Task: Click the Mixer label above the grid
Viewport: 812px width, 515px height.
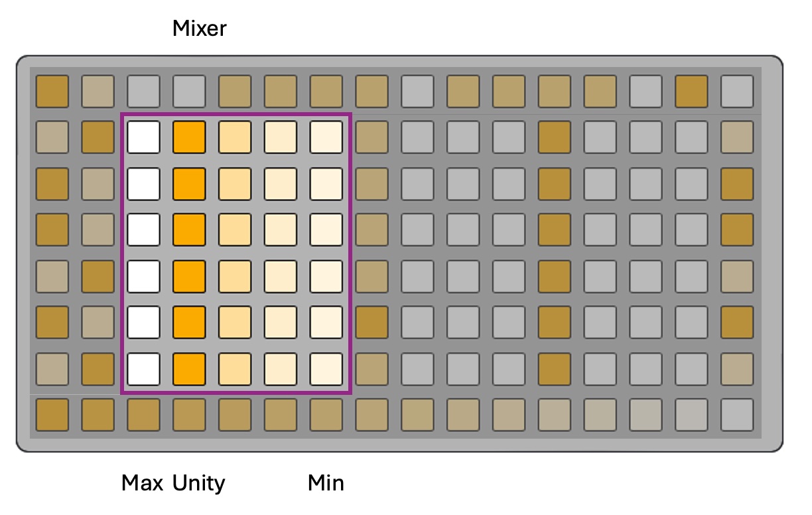Action: click(200, 29)
